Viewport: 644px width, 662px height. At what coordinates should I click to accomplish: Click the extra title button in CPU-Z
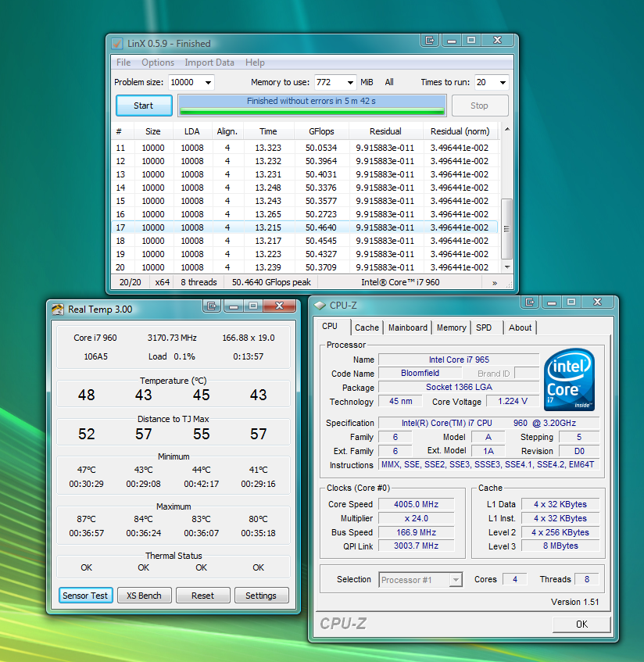[x=530, y=302]
